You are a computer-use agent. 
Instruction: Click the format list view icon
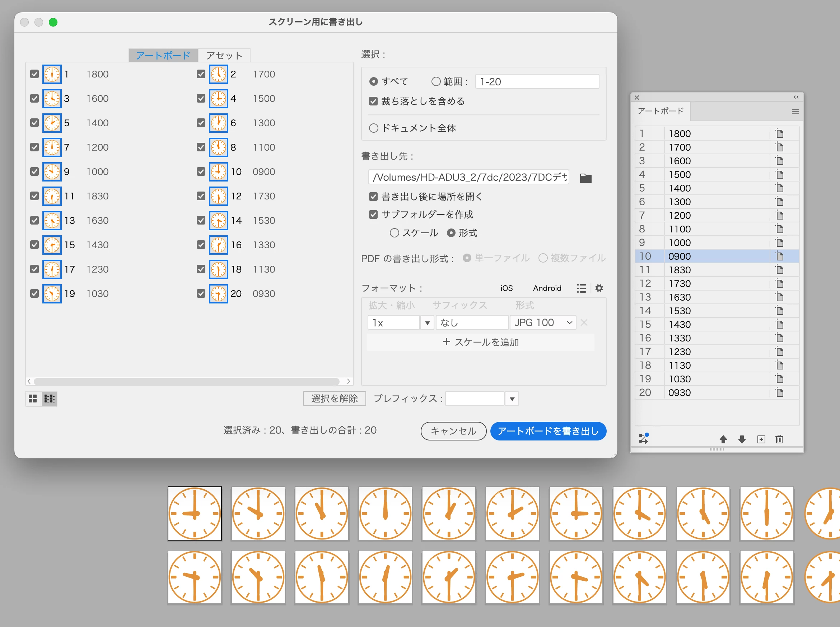point(581,288)
